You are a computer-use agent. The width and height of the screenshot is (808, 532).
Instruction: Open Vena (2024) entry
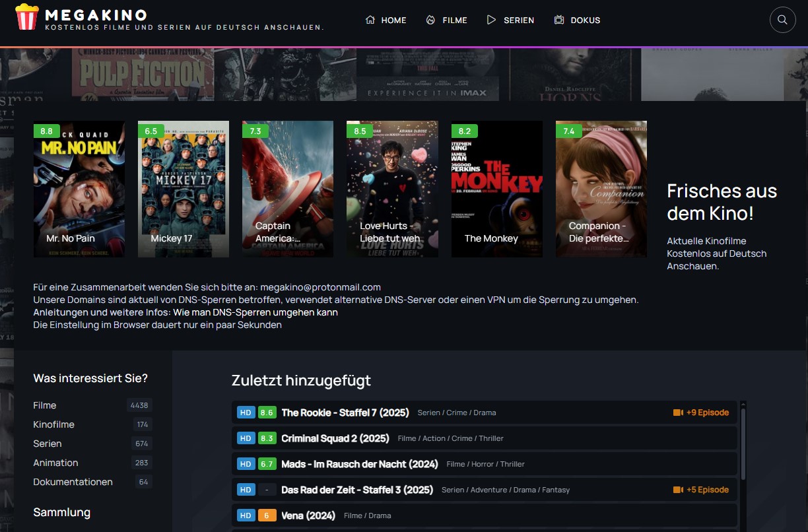point(308,515)
